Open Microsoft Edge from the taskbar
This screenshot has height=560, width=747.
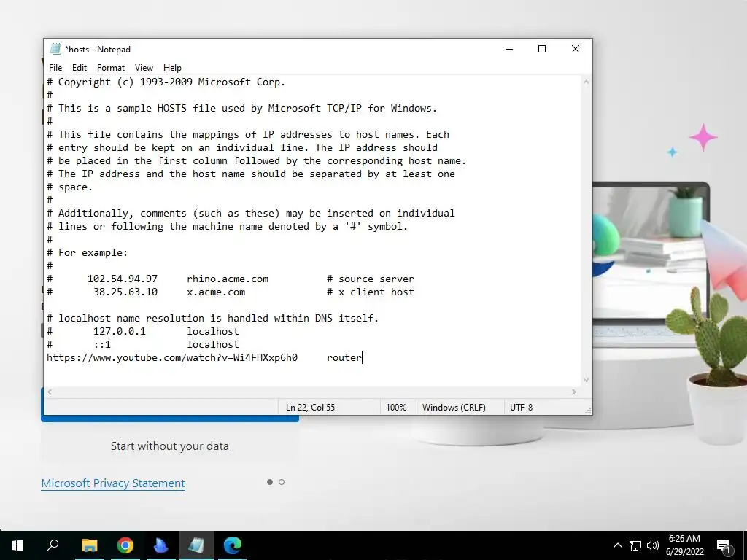point(233,545)
